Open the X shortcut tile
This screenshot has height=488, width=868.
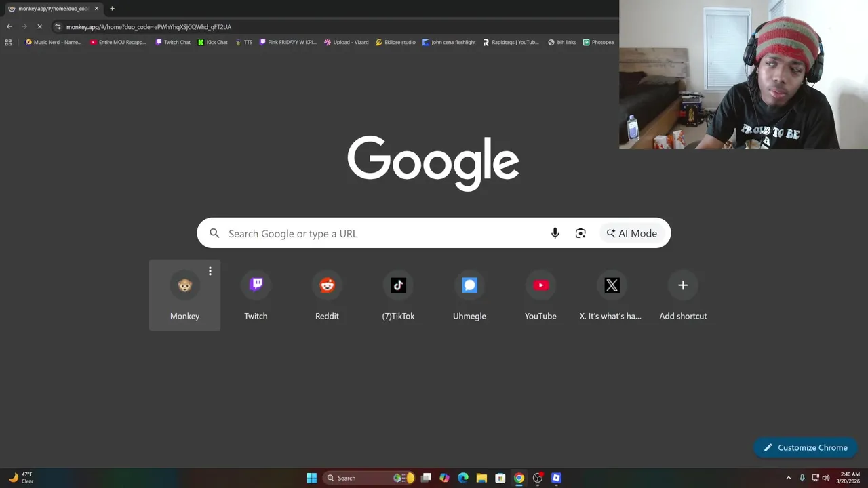tap(612, 296)
